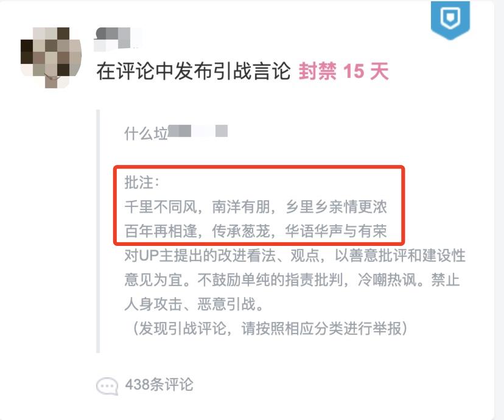Select the phrase 乡里乡亲情更浓

[x=336, y=206]
